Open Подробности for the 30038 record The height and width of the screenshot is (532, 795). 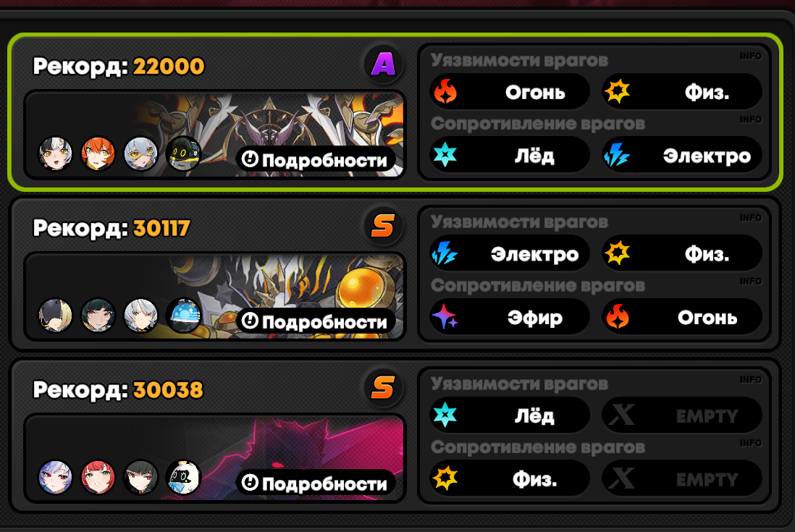[x=316, y=484]
